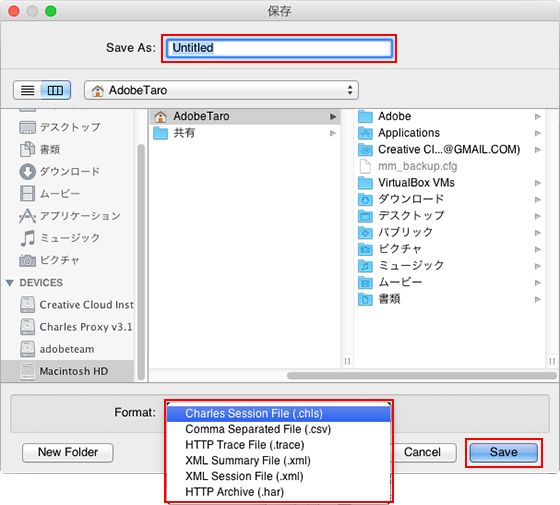Click the New Folder button
Image resolution: width=560 pixels, height=505 pixels.
click(x=68, y=452)
